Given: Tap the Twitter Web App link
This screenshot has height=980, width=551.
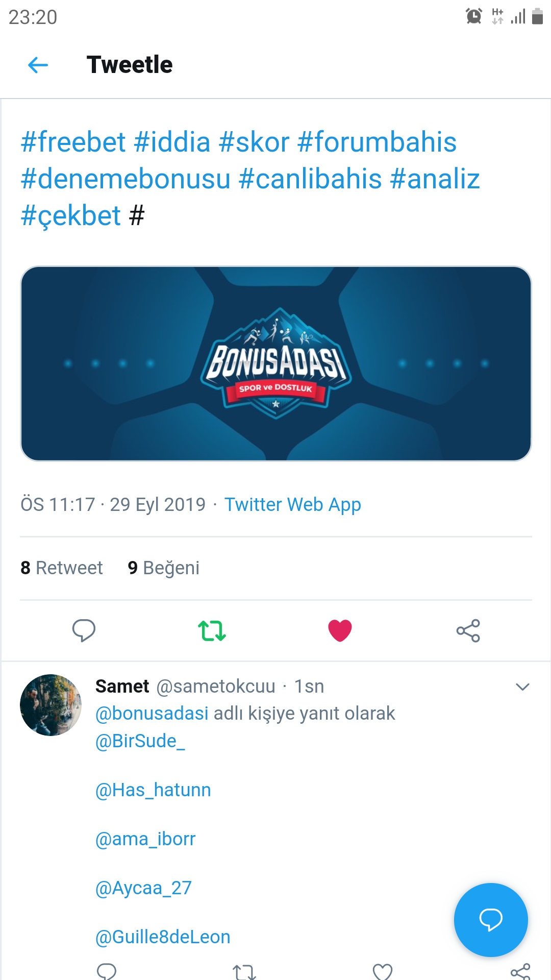Looking at the screenshot, I should click(x=293, y=504).
